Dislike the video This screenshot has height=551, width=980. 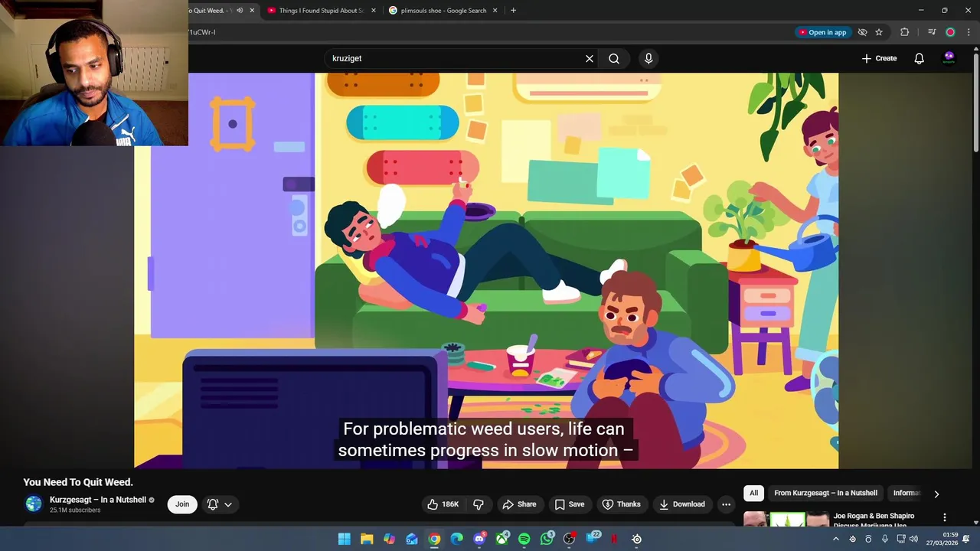(x=479, y=504)
